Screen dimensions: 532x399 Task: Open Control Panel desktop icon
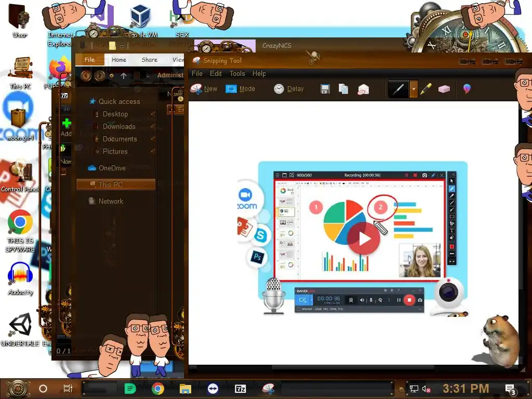20,177
